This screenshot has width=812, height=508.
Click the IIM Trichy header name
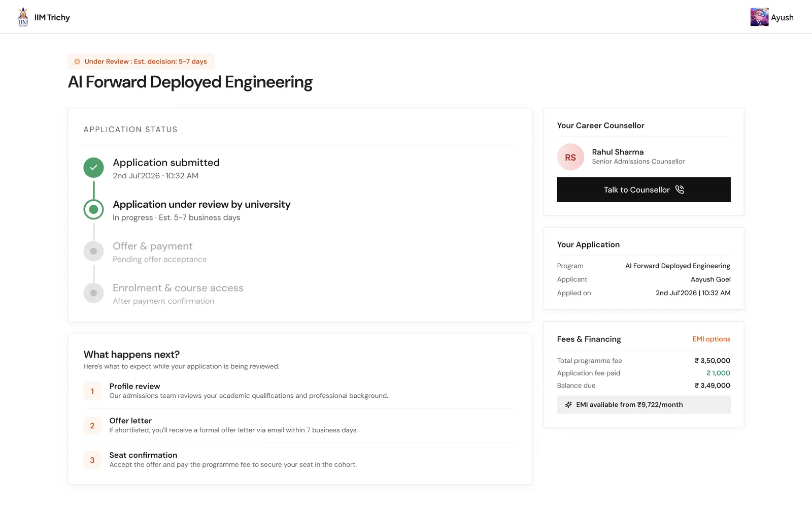[52, 17]
